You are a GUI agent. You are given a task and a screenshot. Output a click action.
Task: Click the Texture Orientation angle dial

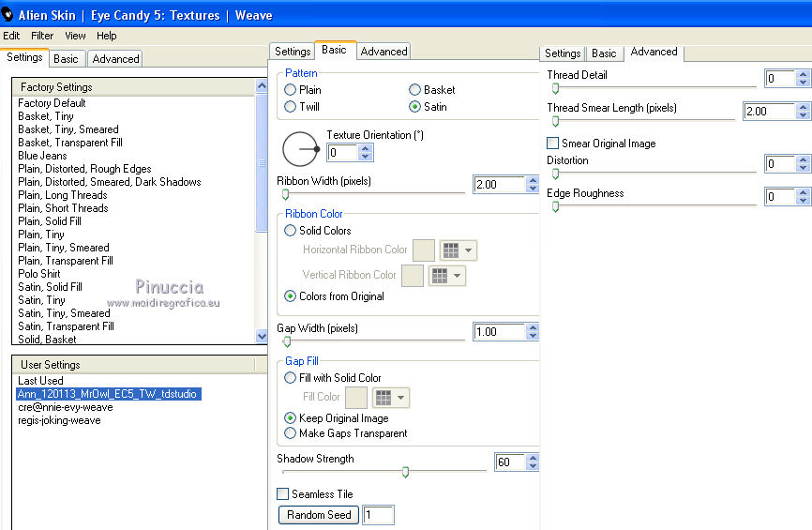(x=300, y=149)
